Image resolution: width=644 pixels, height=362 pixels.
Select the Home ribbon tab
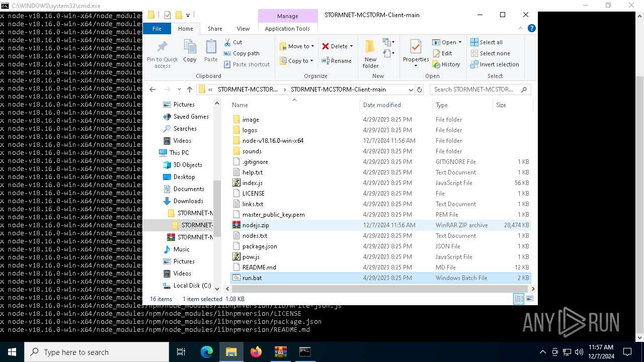click(x=185, y=29)
